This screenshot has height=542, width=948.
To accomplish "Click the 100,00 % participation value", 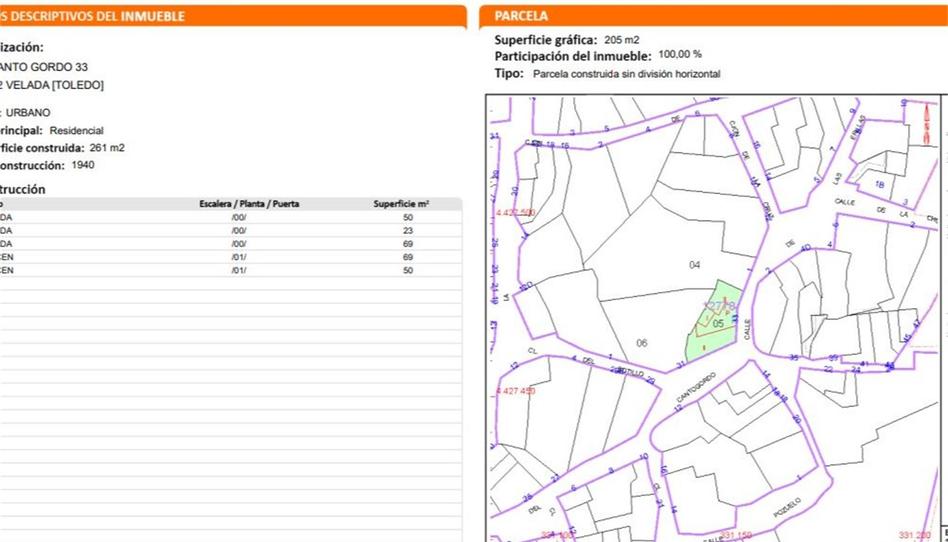I will coord(680,55).
